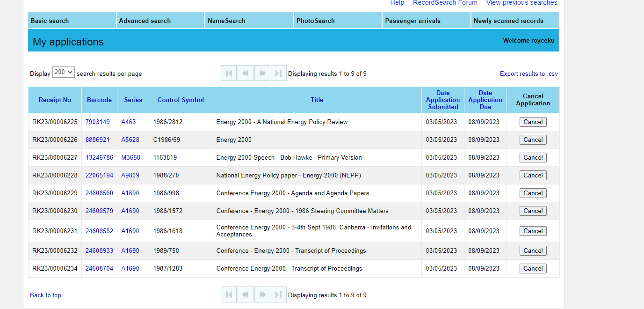Viewport: 644px width, 309px height.
Task: Click the bottom last page pagination icon
Action: (279, 294)
